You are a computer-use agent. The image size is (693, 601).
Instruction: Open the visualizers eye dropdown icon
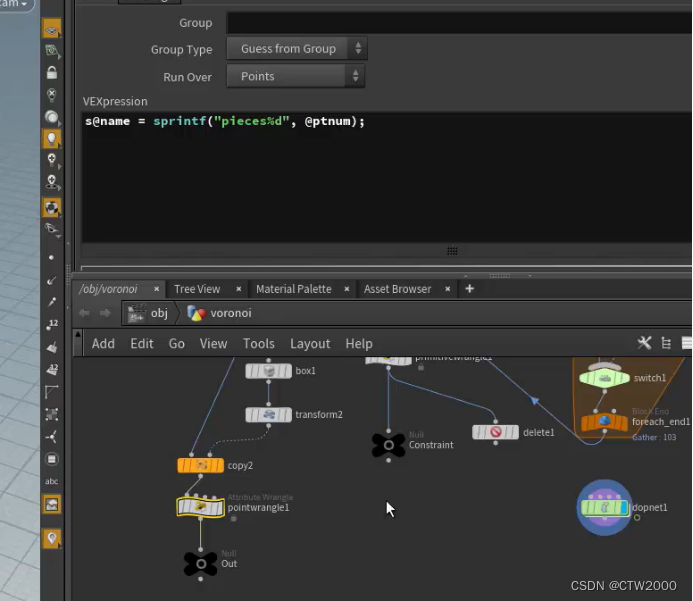[51, 229]
